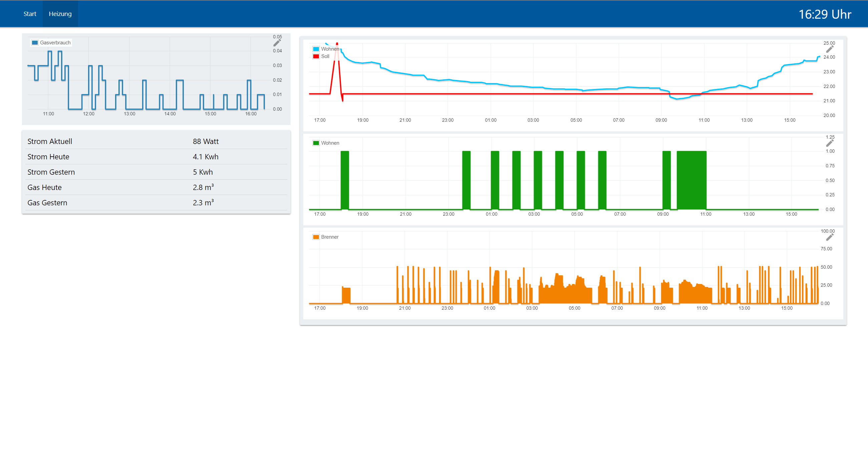
Task: Switch to the Heizung tab
Action: point(60,14)
